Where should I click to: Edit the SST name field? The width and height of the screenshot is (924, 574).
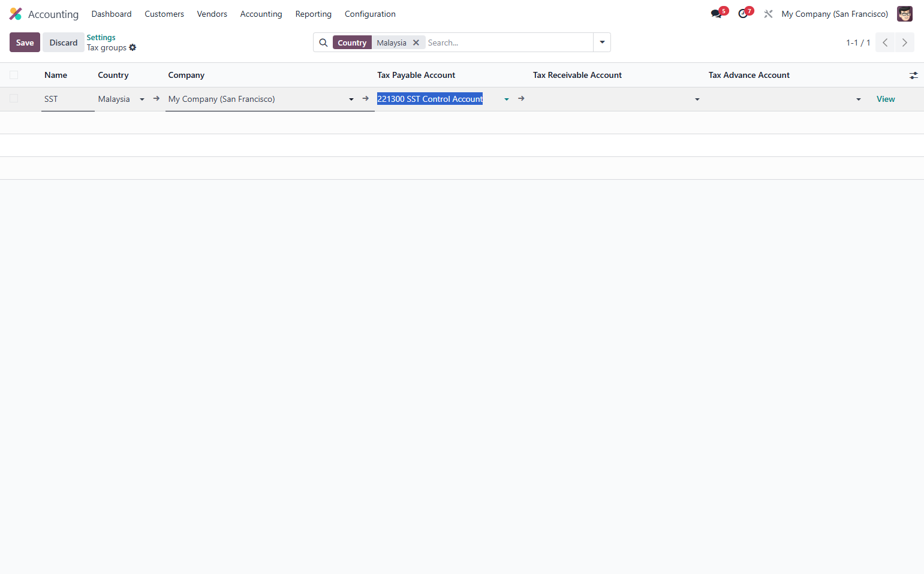click(x=68, y=99)
